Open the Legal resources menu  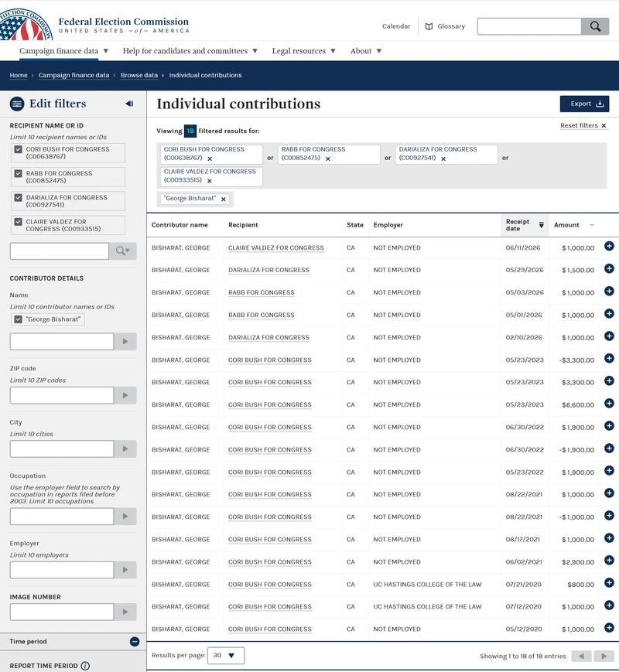tap(303, 51)
